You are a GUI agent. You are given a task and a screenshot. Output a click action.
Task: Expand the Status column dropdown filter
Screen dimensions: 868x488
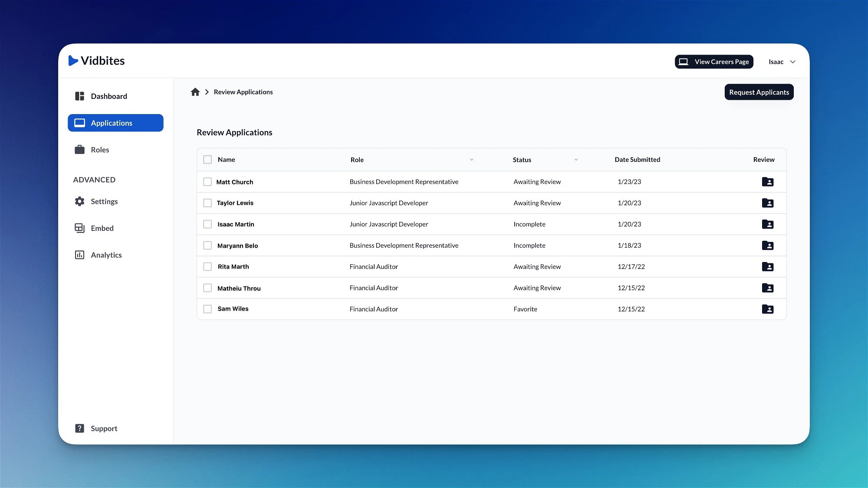point(576,159)
